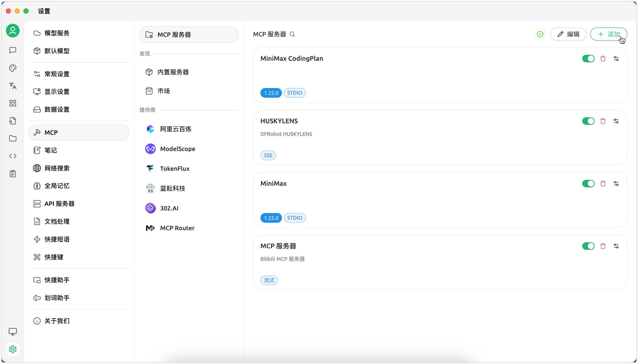638x364 pixels.
Task: Click the 添加 button
Action: pos(608,34)
